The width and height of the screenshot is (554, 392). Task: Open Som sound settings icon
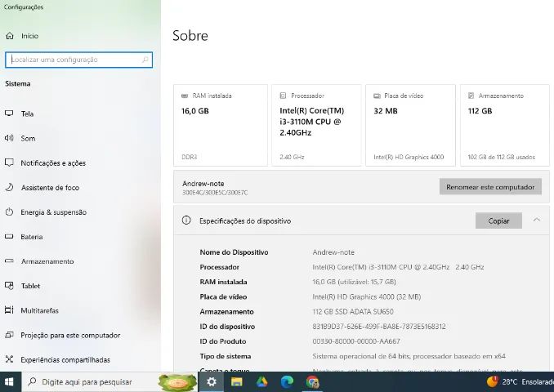click(9, 138)
